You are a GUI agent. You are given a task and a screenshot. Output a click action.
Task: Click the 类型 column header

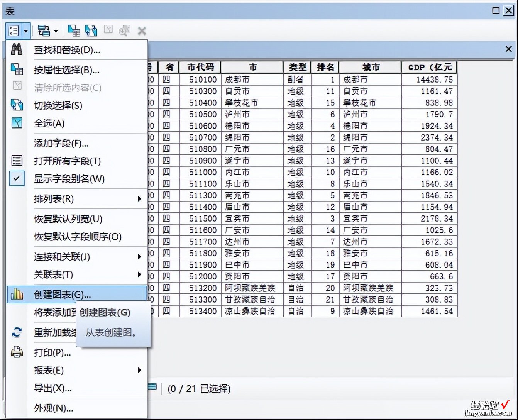click(298, 67)
